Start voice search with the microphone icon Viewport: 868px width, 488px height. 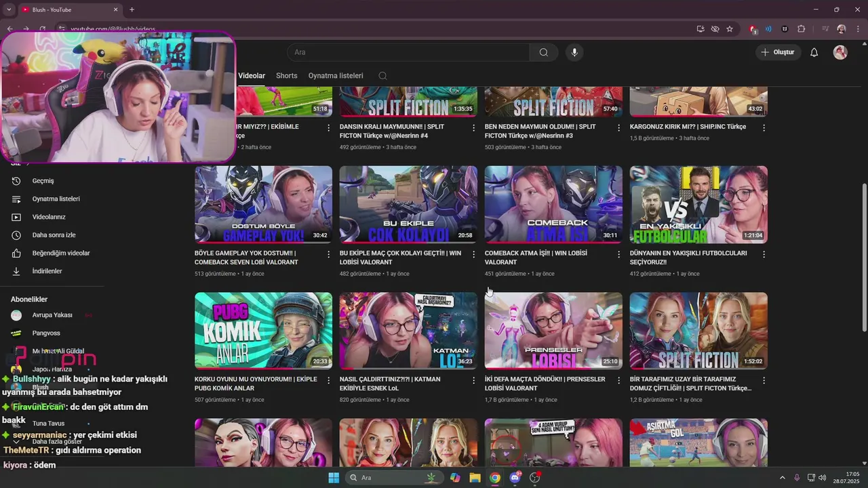pos(574,52)
